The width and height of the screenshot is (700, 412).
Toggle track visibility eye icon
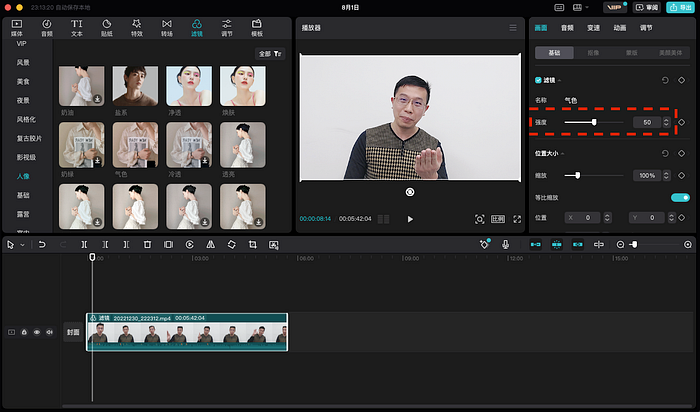pyautogui.click(x=37, y=332)
